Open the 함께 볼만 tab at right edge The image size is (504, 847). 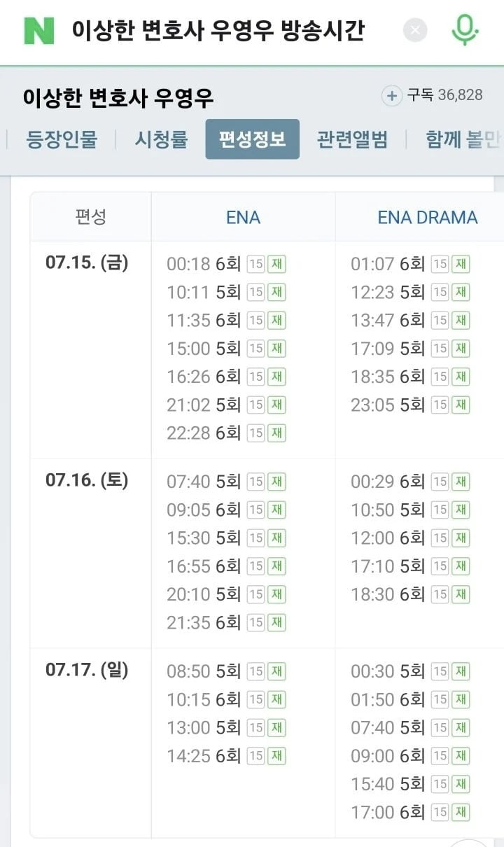463,139
